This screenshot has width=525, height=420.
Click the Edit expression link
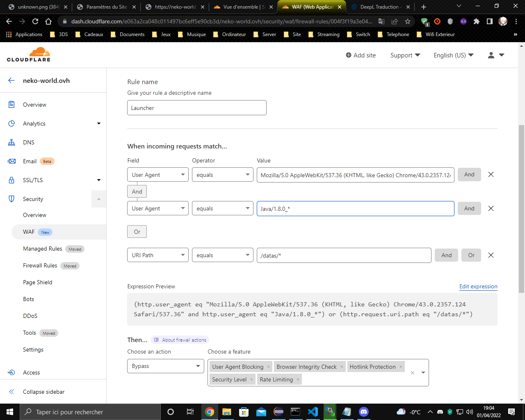pos(478,286)
